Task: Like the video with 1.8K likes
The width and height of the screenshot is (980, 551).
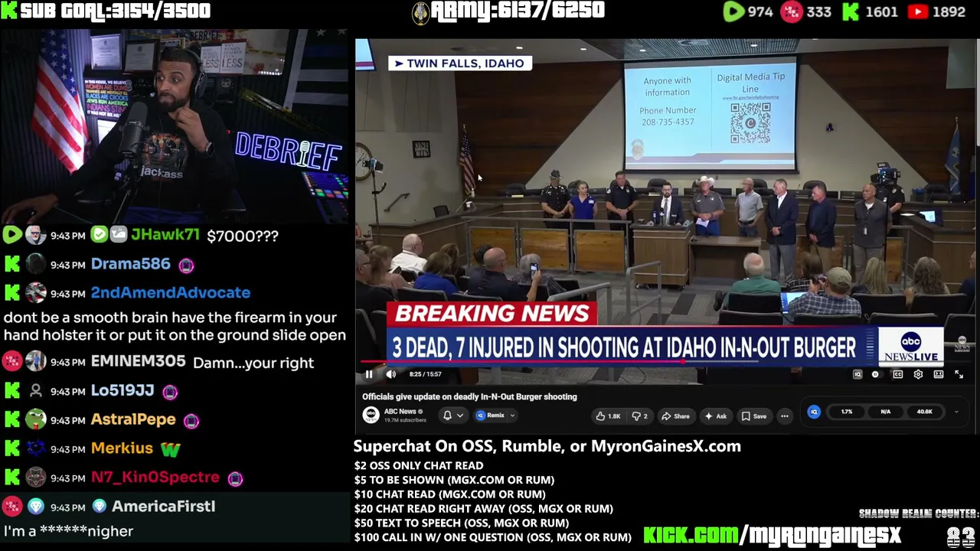Action: (x=609, y=416)
